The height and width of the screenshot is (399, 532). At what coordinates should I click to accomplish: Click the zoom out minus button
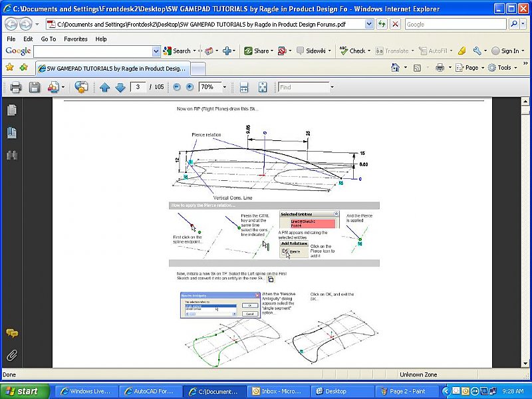[177, 87]
